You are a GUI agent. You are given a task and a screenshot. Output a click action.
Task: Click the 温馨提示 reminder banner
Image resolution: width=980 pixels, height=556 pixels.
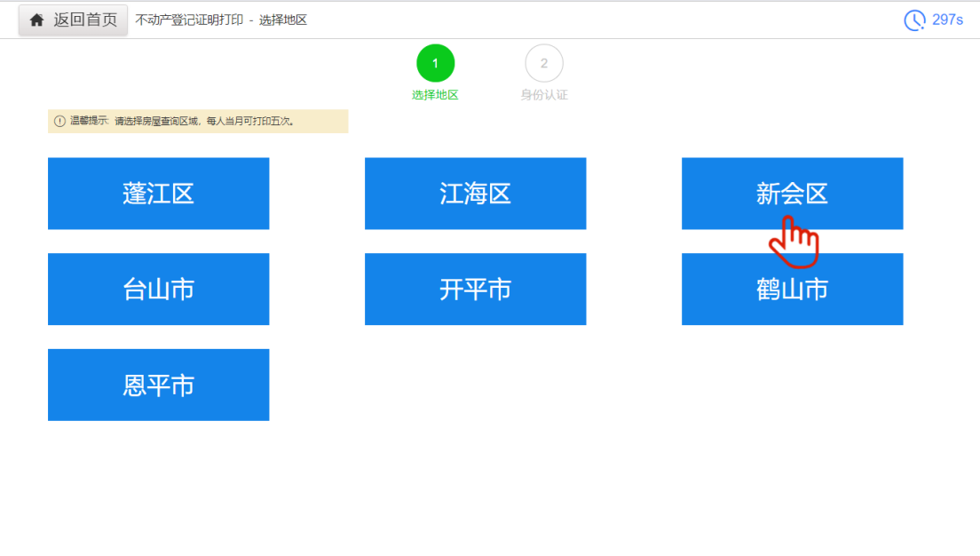pos(199,121)
